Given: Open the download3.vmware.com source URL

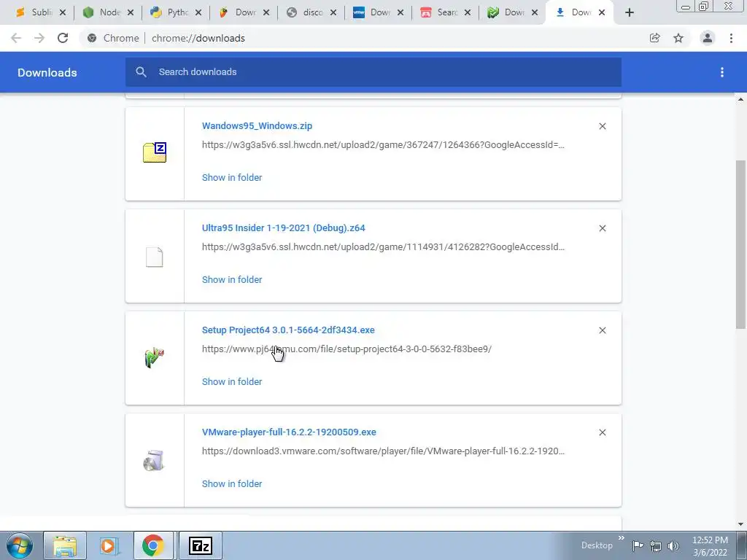Looking at the screenshot, I should point(383,451).
